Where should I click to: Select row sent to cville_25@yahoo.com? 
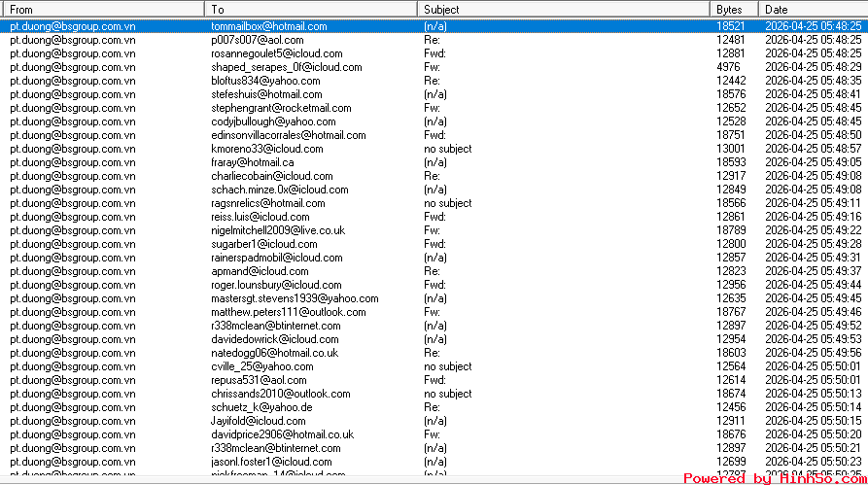pyautogui.click(x=434, y=366)
